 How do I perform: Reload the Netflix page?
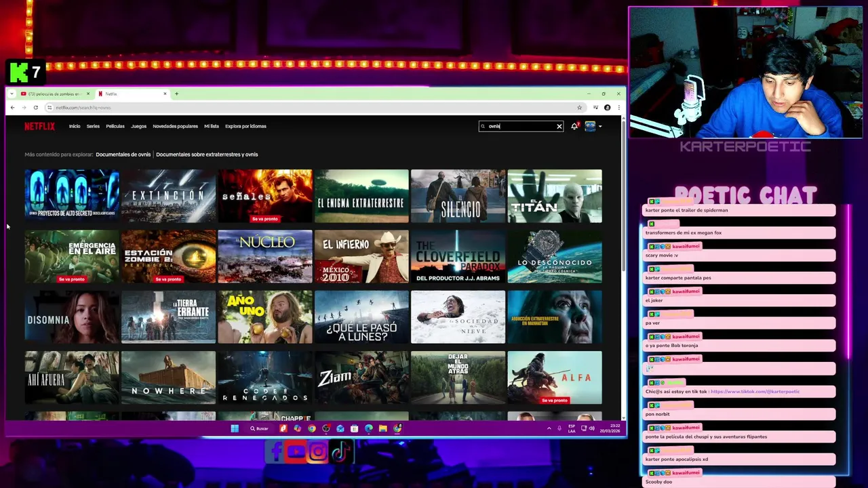click(35, 107)
